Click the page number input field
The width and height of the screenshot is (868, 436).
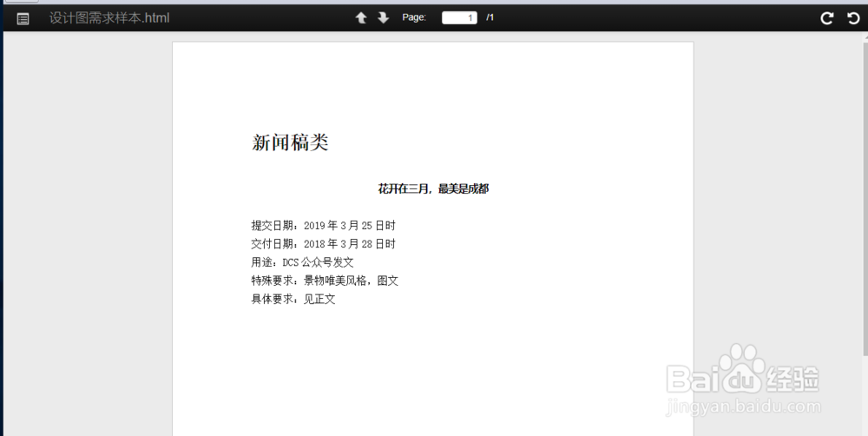click(x=459, y=17)
